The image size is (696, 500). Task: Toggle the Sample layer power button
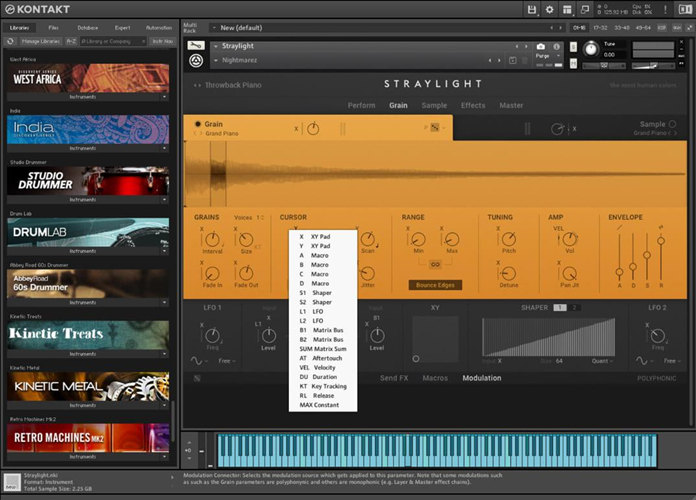pyautogui.click(x=673, y=125)
